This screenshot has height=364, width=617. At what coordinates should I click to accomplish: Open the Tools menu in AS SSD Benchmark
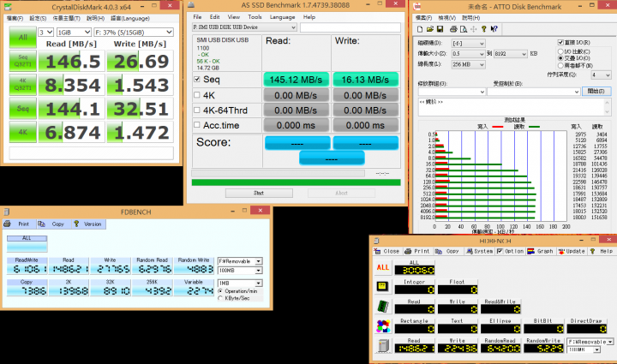click(255, 17)
